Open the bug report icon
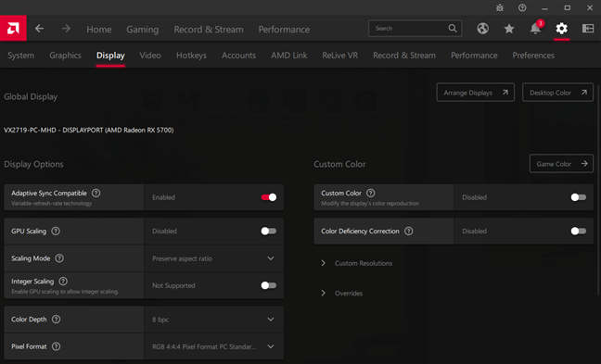Viewport: 601px width, 364px height. click(x=499, y=7)
